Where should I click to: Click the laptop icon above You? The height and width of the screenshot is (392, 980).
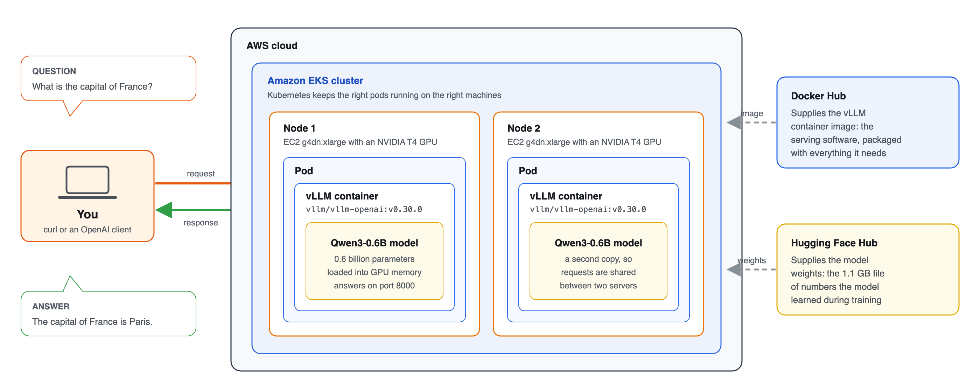[x=87, y=182]
